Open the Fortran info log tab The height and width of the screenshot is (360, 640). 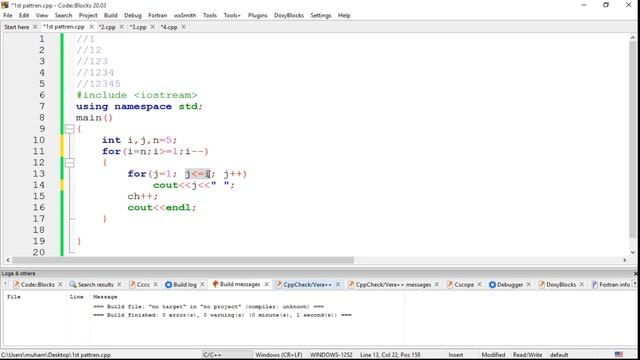pyautogui.click(x=615, y=284)
